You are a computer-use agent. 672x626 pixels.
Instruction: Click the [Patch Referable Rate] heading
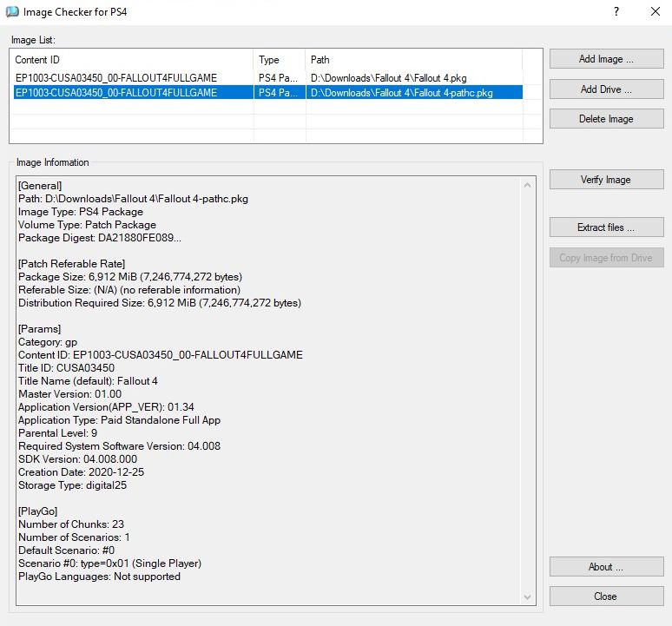click(71, 264)
